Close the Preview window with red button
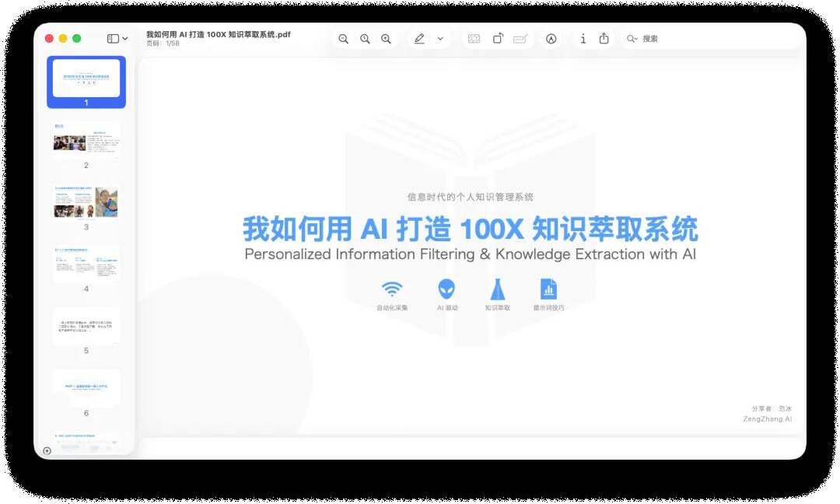840x504 pixels. tap(49, 39)
